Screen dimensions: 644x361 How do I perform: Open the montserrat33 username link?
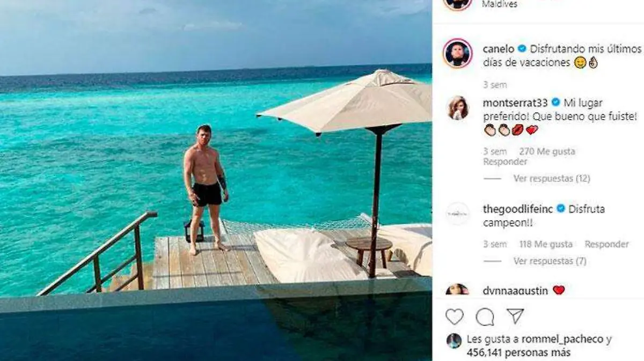(514, 102)
